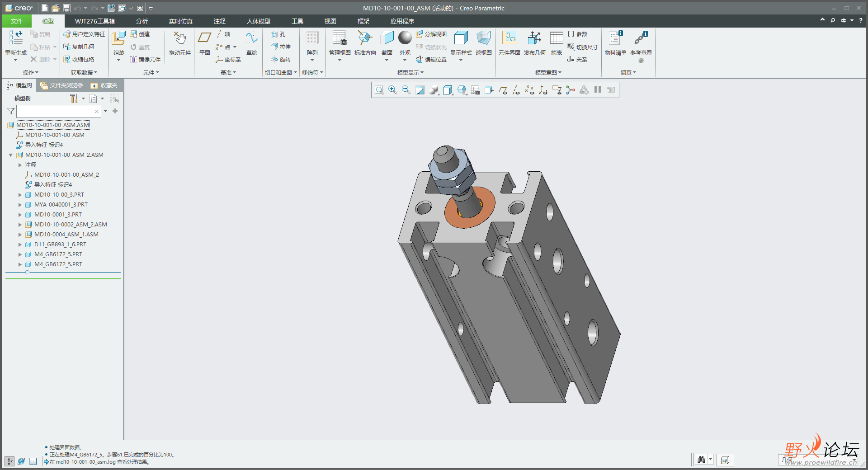
Task: Toggle Perspective view icon
Action: pyautogui.click(x=483, y=38)
